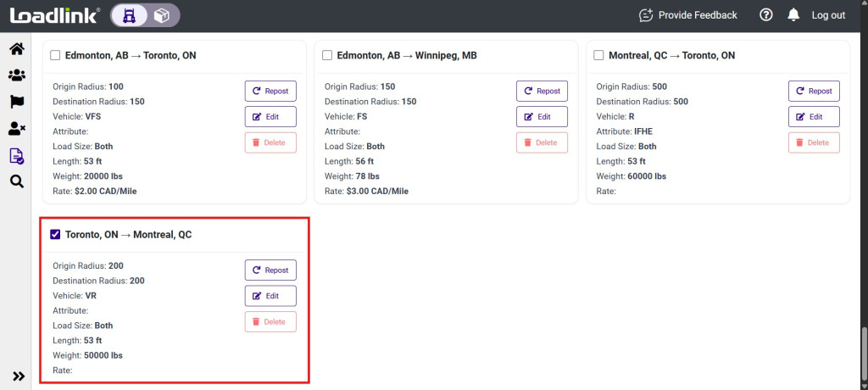Uncheck the Toronto, ON → Montreal, QC checkbox

[56, 235]
